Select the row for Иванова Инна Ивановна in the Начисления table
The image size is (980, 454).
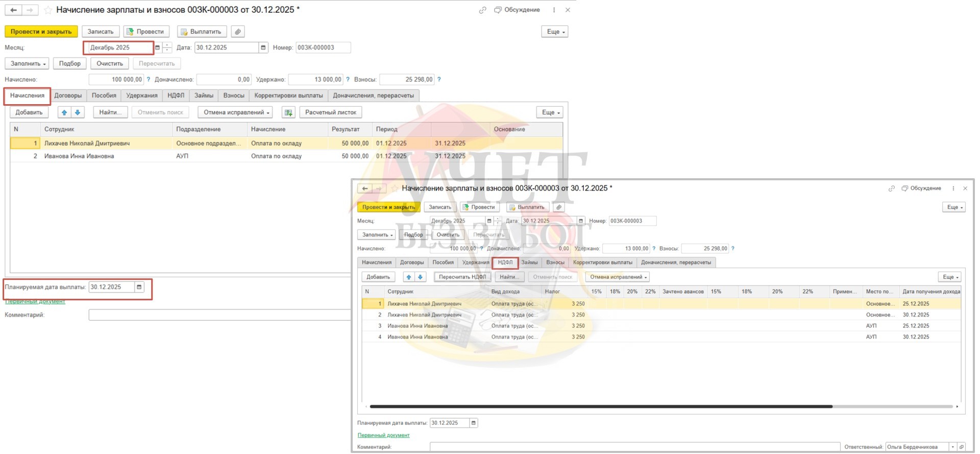coord(79,156)
